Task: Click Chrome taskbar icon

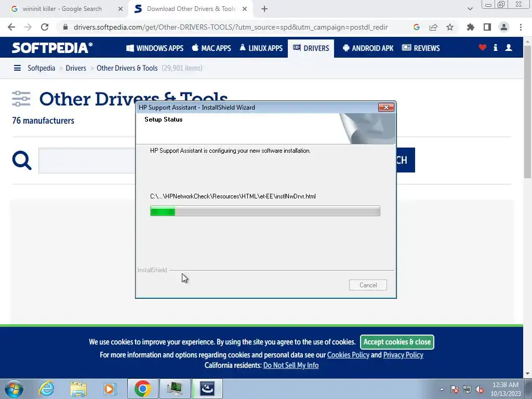Action: pyautogui.click(x=143, y=389)
